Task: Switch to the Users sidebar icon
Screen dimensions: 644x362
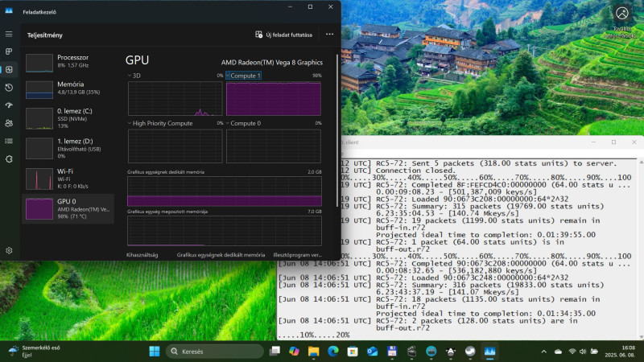Action: 9,123
